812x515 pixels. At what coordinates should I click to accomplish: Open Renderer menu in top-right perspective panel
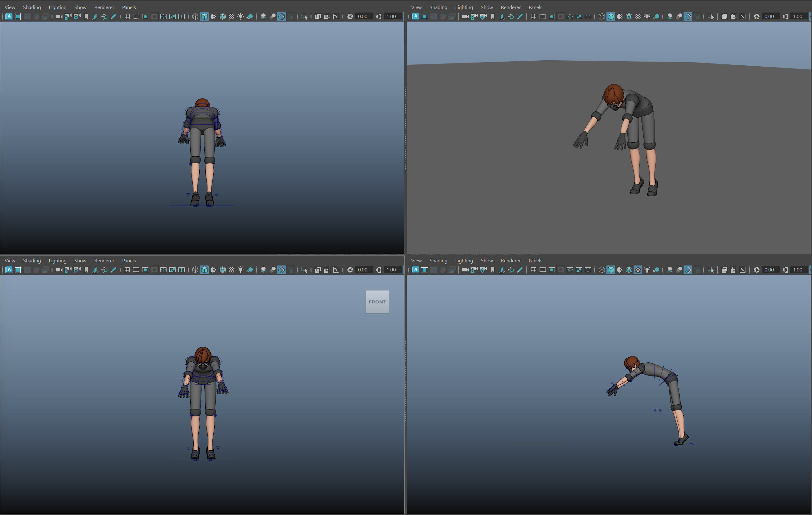pyautogui.click(x=511, y=7)
